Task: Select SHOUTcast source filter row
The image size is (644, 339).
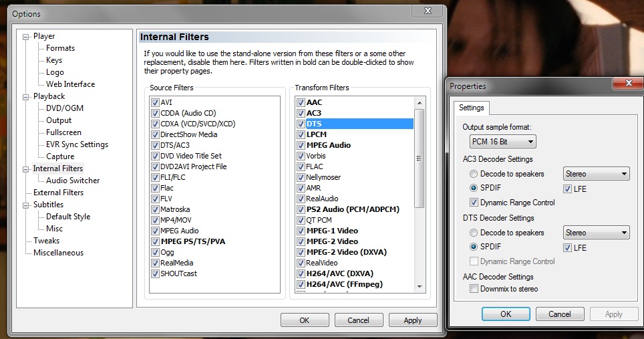Action: click(x=178, y=273)
